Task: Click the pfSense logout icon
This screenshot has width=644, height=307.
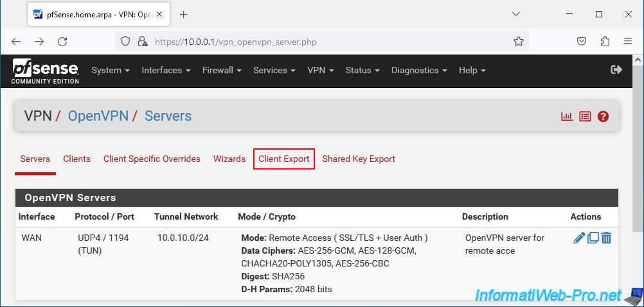Action: point(616,70)
